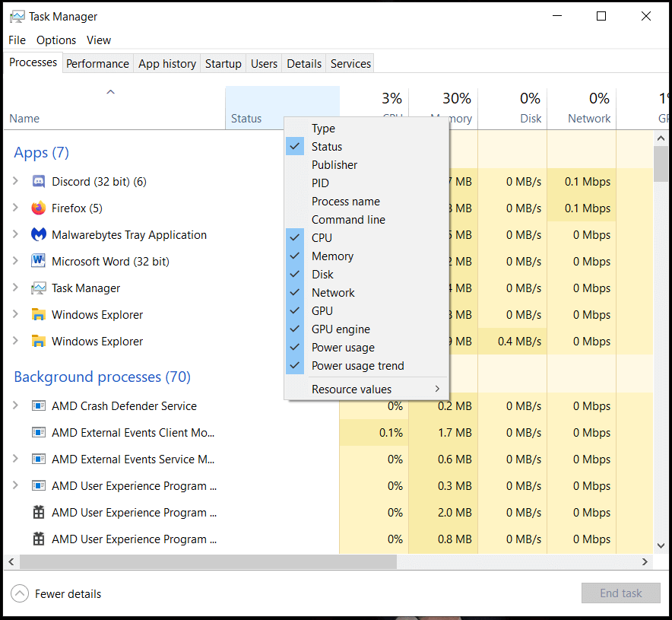Sort by the Network column header
The height and width of the screenshot is (620, 672).
click(x=582, y=107)
